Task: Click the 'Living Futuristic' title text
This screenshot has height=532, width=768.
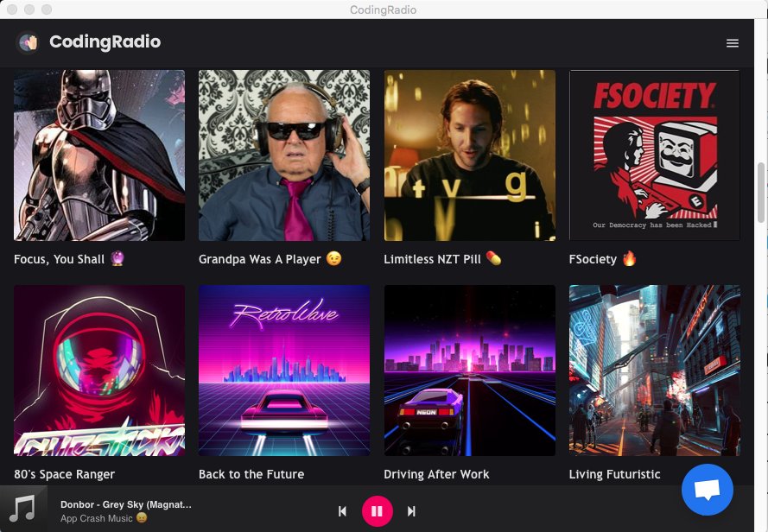Action: pyautogui.click(x=615, y=474)
